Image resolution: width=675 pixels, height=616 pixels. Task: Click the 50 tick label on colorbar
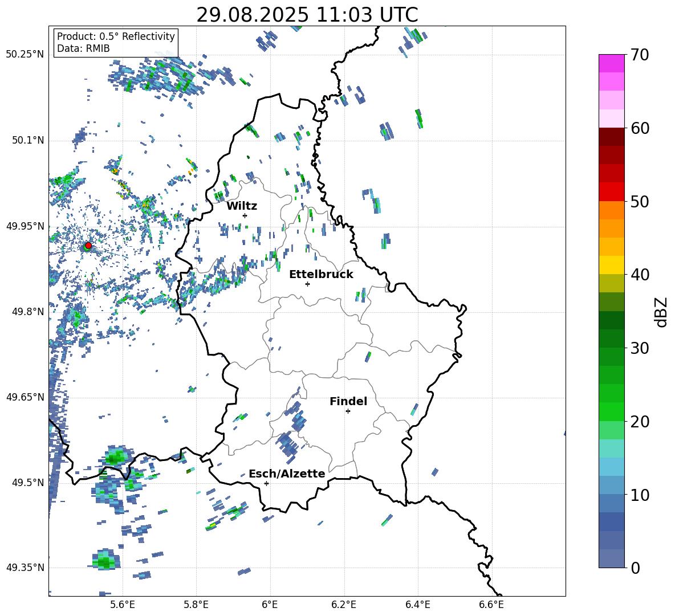point(640,202)
